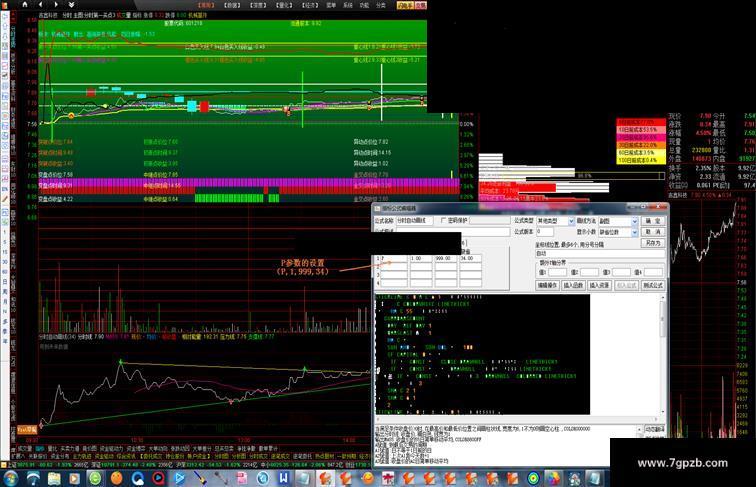Switch to the 成交量 indicator tab at bottom
Image resolution: width=756 pixels, height=487 pixels.
pos(25,449)
